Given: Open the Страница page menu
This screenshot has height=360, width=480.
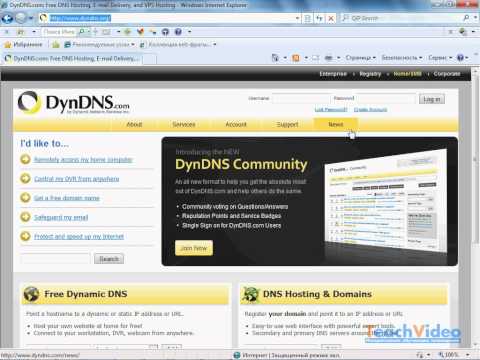Looking at the screenshot, I should [x=361, y=58].
